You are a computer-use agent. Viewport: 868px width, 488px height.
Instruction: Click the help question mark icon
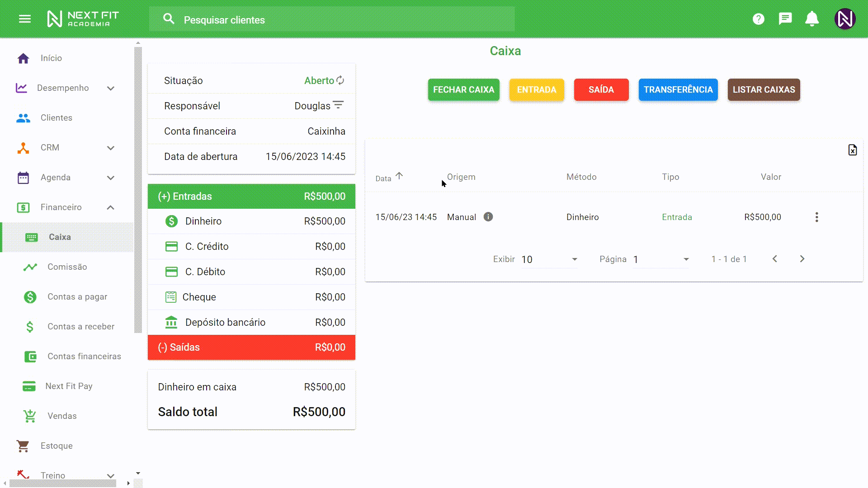click(x=759, y=19)
